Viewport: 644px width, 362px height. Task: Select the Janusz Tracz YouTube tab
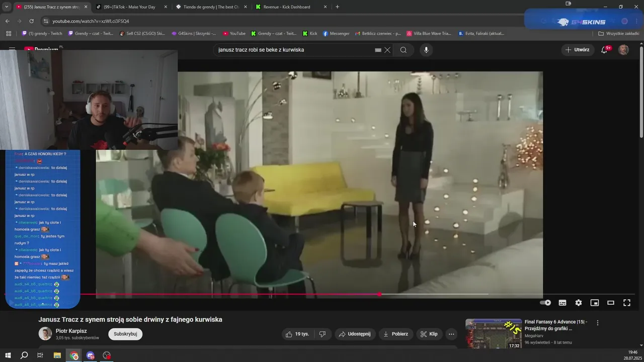tap(51, 7)
